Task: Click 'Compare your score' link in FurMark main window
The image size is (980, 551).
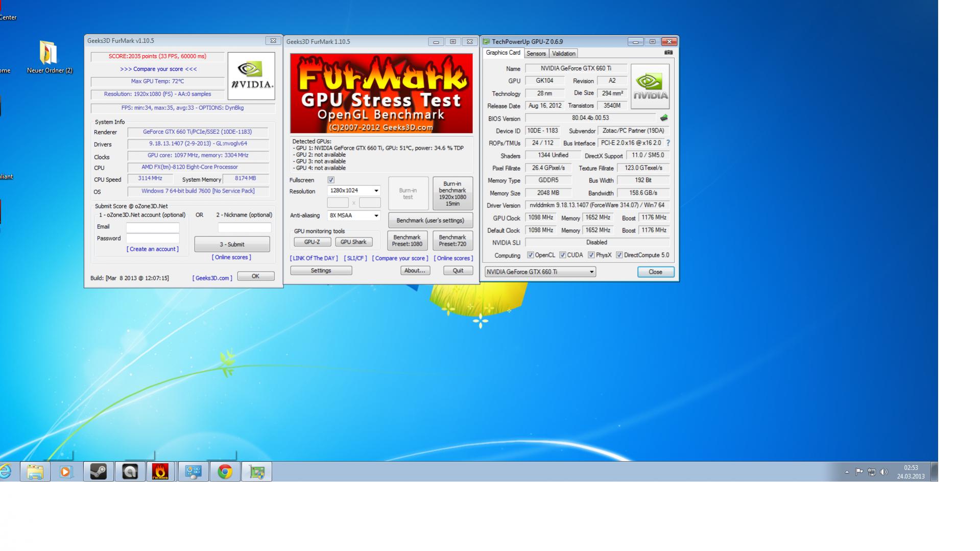Action: click(x=400, y=258)
